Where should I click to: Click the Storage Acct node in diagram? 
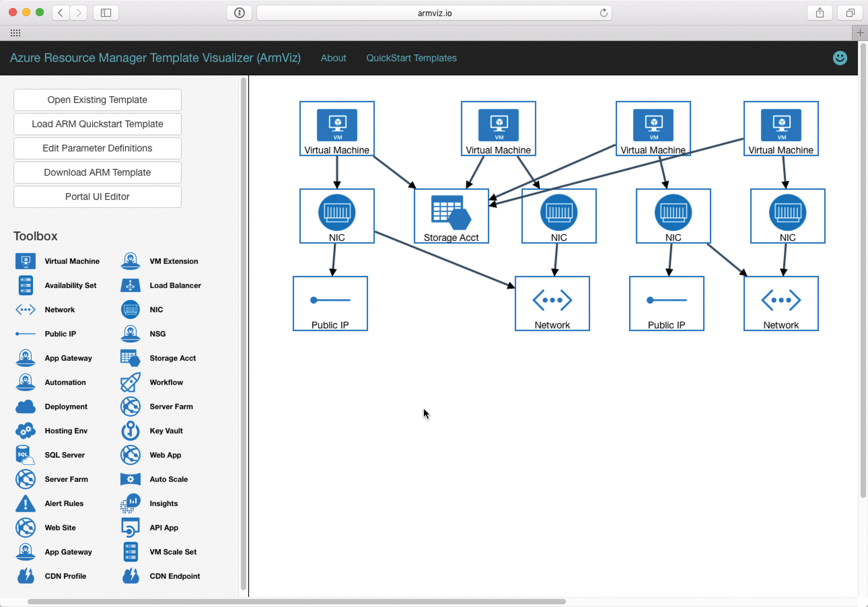[x=451, y=216]
